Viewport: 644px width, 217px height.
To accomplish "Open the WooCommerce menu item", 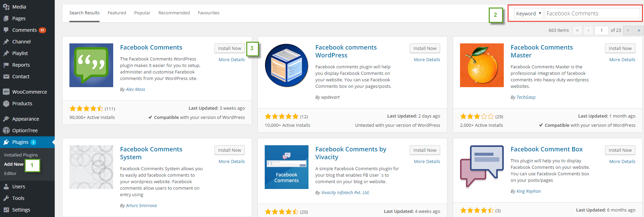I will pos(27,92).
